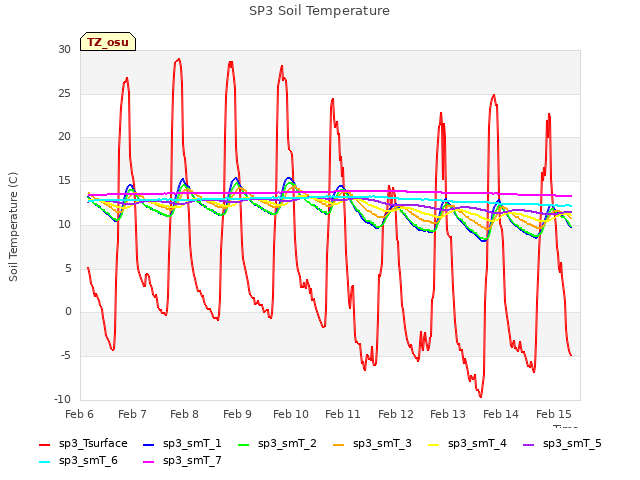Click the cyan sp3_smT_6 legend marker
The image size is (640, 480).
[x=44, y=462]
